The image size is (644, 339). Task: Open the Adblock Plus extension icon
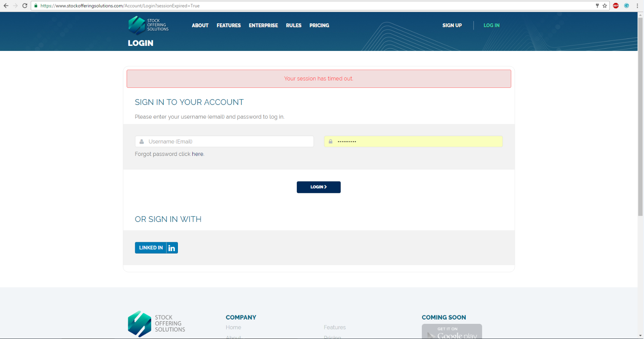pos(616,6)
